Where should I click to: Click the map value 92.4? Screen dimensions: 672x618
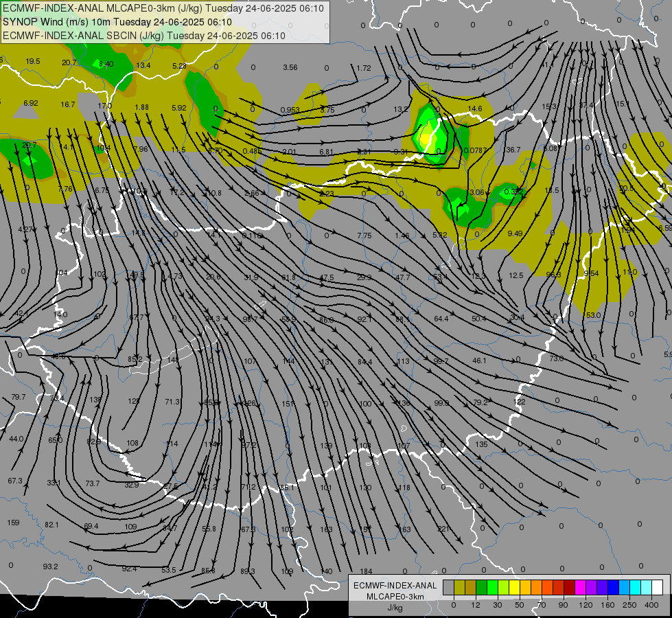129,569
